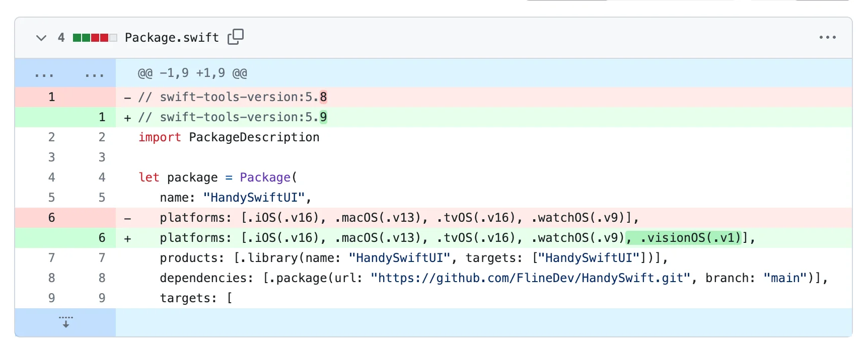This screenshot has height=352, width=868.
Task: Click old line number 6 on deleted row
Action: pyautogui.click(x=51, y=218)
